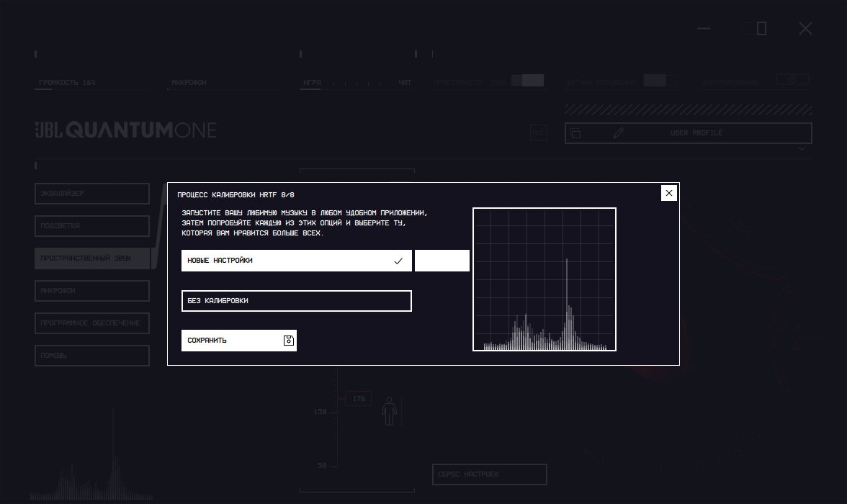Open the МИКРОФОН tab in sidebar
The height and width of the screenshot is (504, 847).
[x=92, y=291]
